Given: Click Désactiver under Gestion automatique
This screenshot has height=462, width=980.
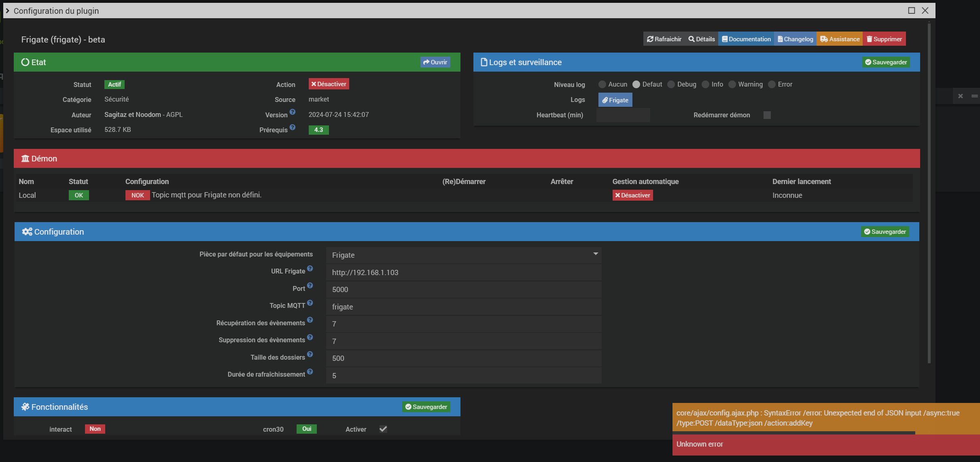Looking at the screenshot, I should point(632,195).
